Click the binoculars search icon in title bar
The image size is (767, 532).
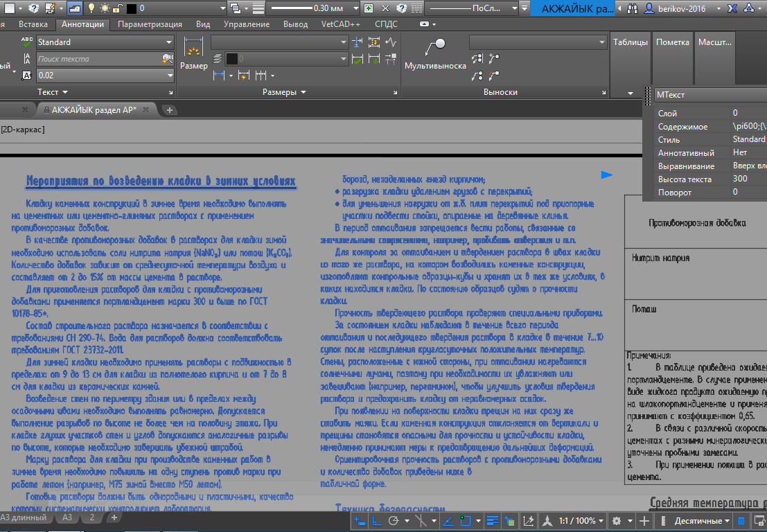tap(633, 8)
